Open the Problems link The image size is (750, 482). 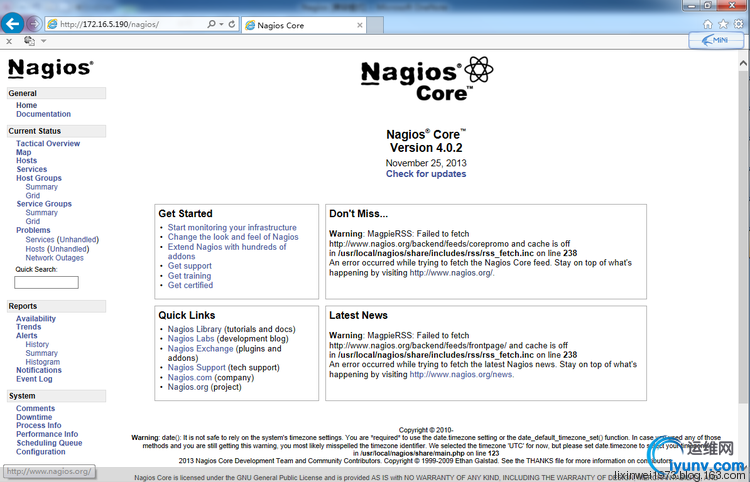coord(33,230)
